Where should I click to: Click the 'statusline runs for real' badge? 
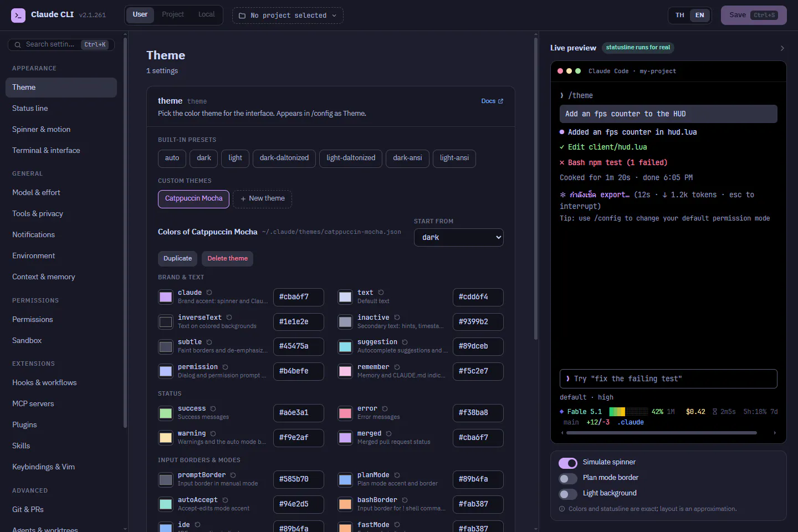coord(638,48)
